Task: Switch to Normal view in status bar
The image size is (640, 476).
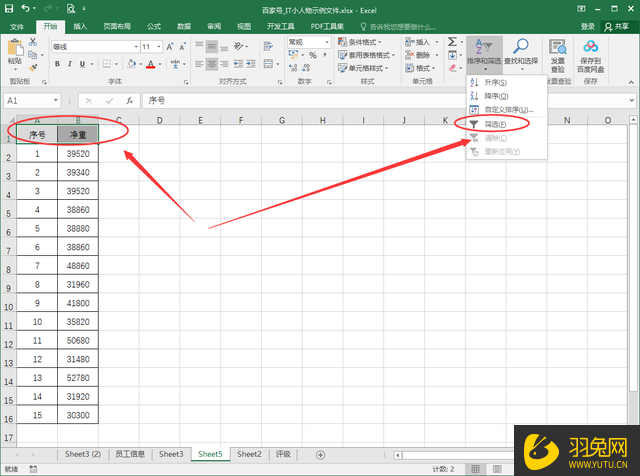Action: 475,469
